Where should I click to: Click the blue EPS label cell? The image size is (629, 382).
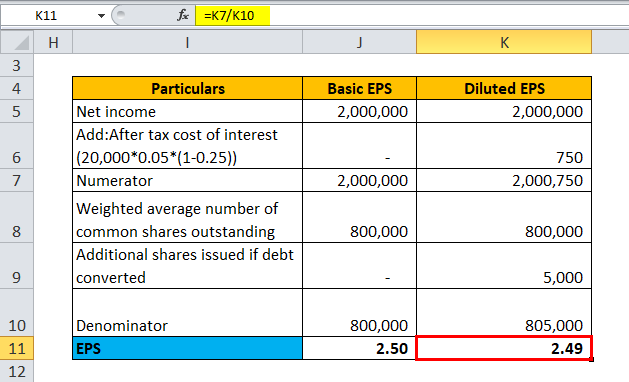187,348
